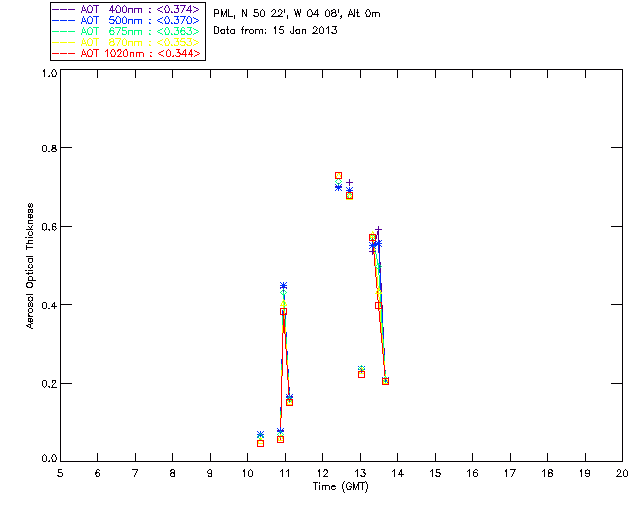The height and width of the screenshot is (512, 640).
Task: Click the x-axis tick label '11'
Action: pos(285,473)
